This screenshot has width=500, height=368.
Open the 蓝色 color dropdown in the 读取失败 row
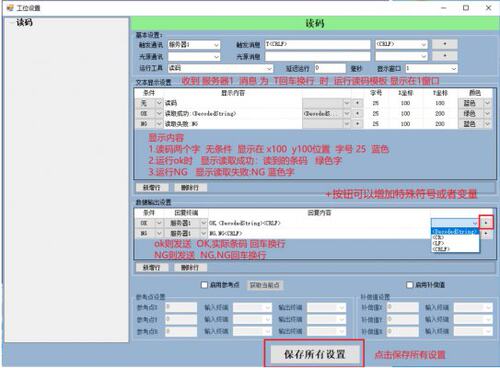(474, 124)
